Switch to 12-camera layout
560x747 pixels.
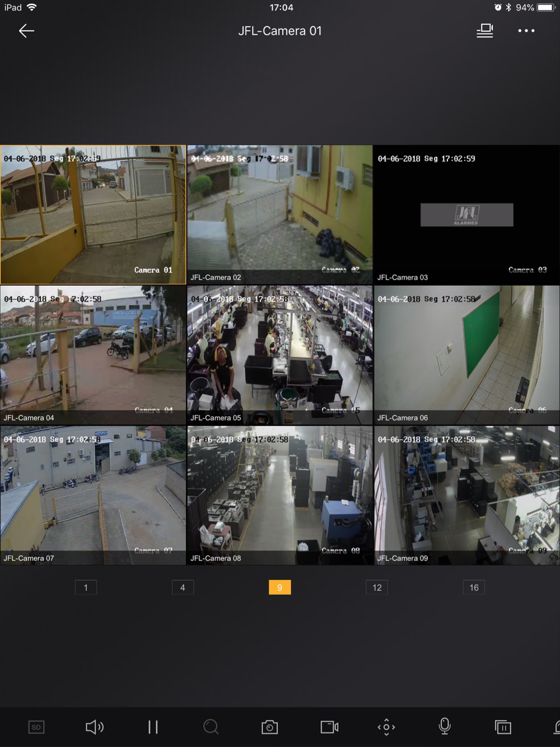377,587
